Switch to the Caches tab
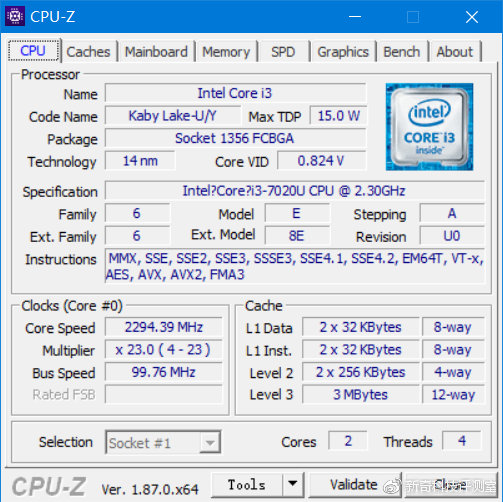This screenshot has height=502, width=503. click(88, 52)
